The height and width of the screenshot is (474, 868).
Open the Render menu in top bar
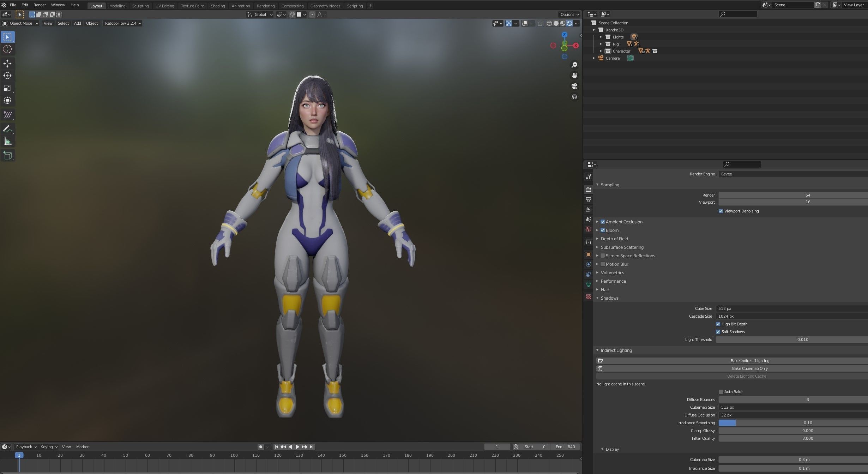click(x=40, y=5)
